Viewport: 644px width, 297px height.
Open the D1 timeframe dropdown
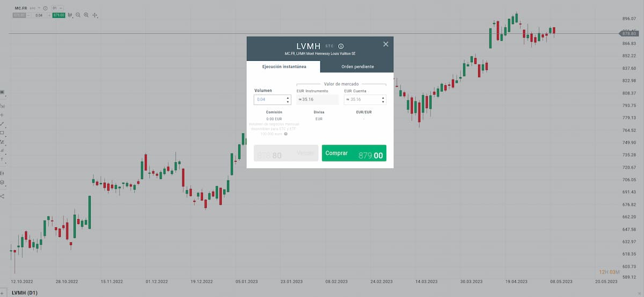(x=57, y=9)
